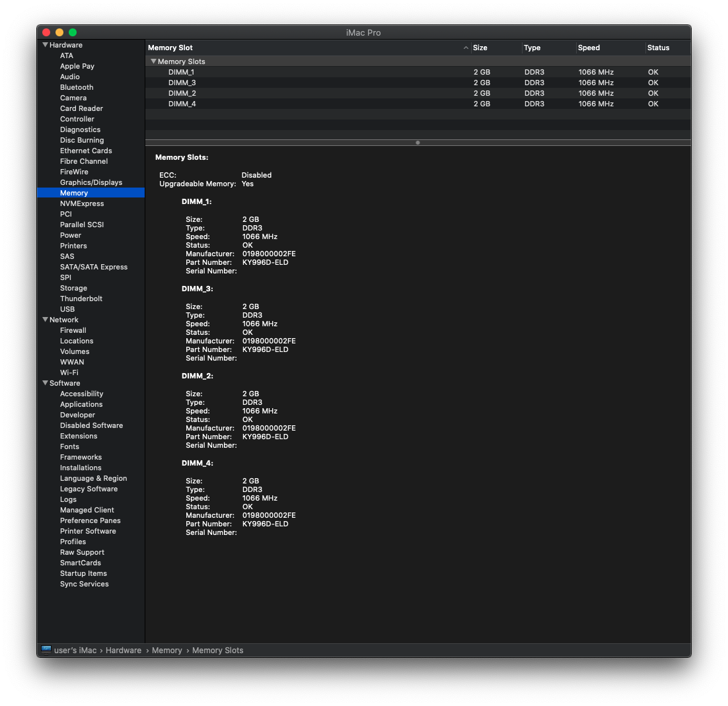Open Card Reader section
Image resolution: width=728 pixels, height=706 pixels.
tap(81, 108)
